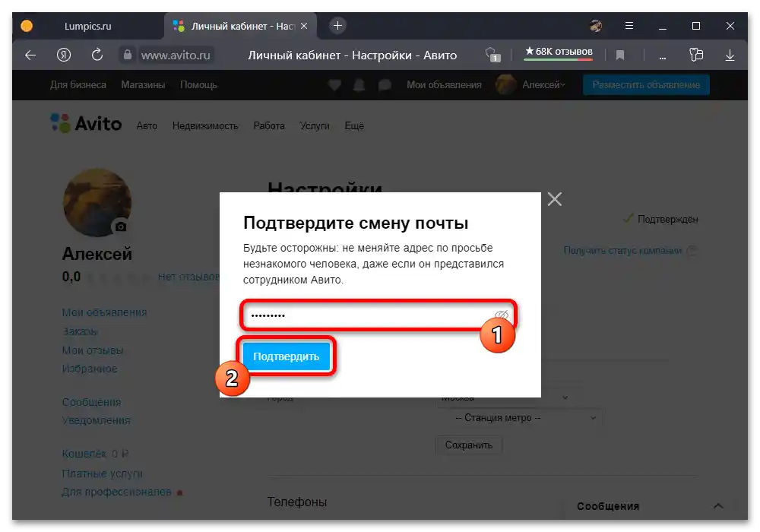Expand the Сообщения chat panel chevron
Image resolution: width=760 pixels, height=532 pixels.
pyautogui.click(x=718, y=506)
